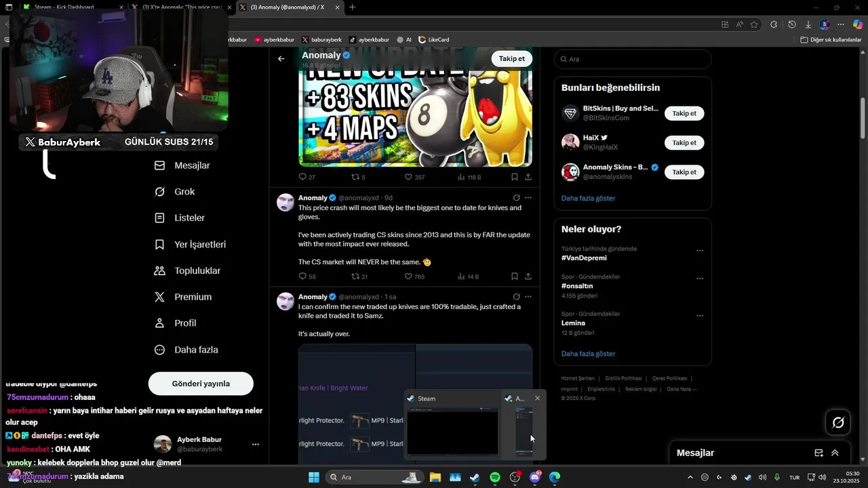Open Grok explain on the 1 sa post

[516, 297]
